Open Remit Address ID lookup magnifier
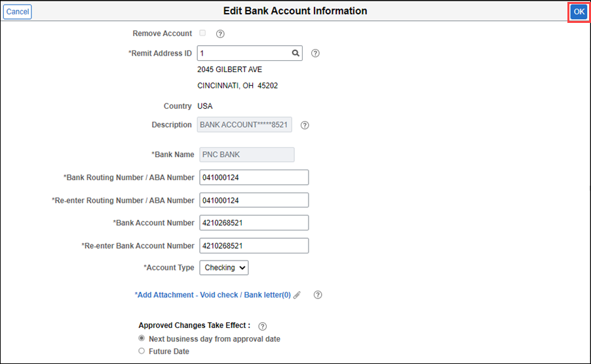Viewport: 591px width, 364px height. 296,53
